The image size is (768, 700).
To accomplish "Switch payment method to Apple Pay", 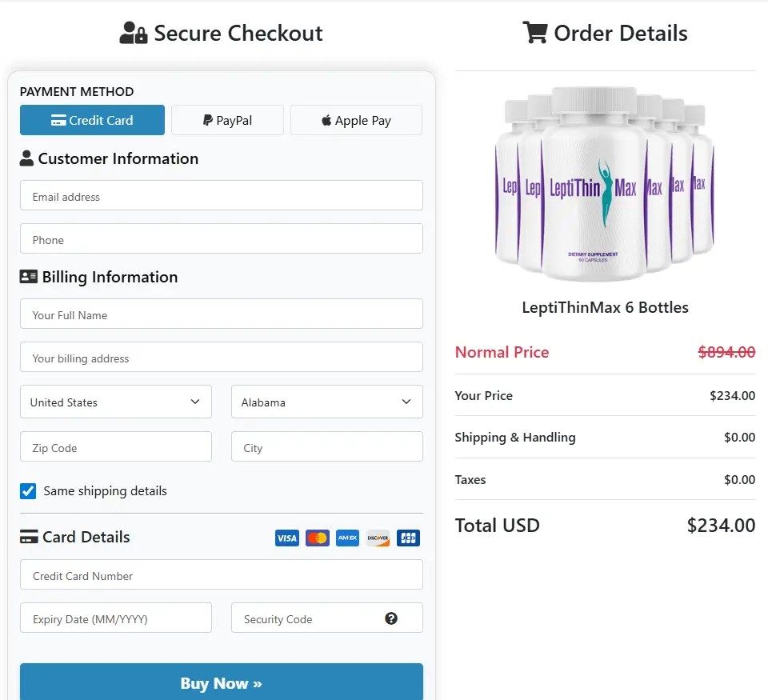I will tap(355, 120).
